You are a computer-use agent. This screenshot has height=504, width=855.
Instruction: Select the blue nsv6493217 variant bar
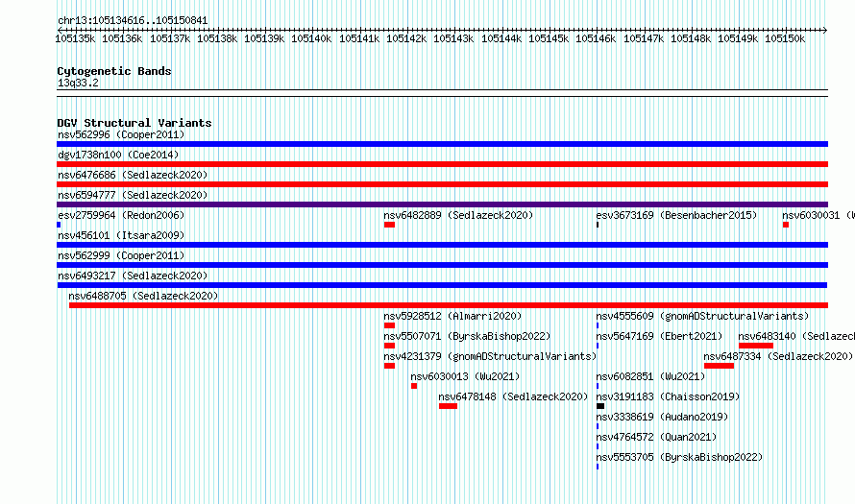tap(442, 285)
